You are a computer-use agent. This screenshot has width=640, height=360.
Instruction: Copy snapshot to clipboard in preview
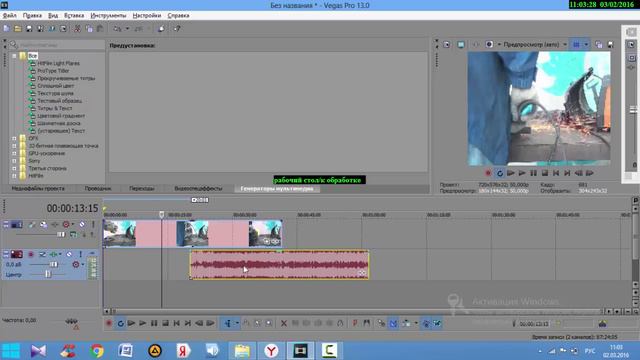(599, 44)
